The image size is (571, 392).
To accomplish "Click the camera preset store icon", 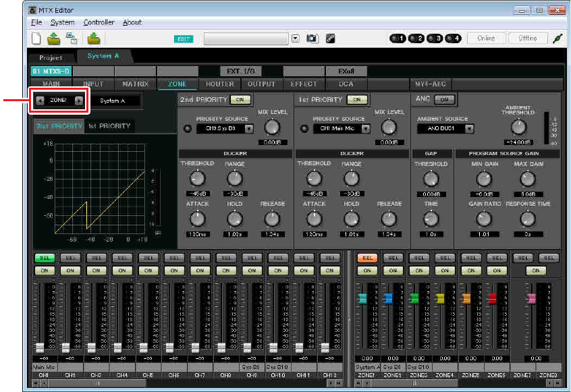I will (312, 38).
